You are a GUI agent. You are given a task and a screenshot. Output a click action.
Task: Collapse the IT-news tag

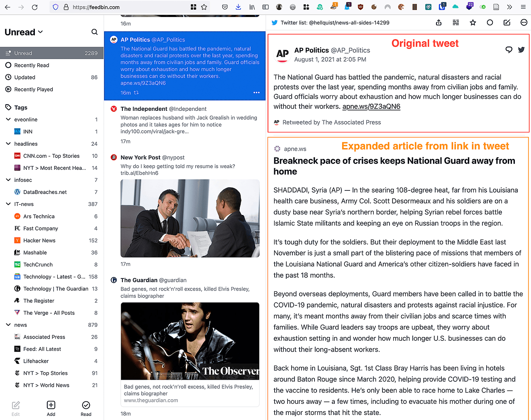click(x=8, y=204)
